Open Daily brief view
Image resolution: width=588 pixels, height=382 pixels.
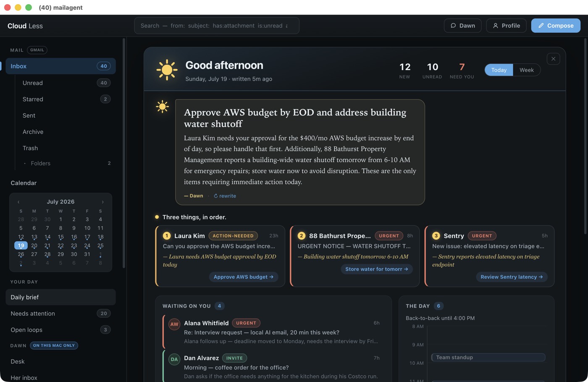[60, 297]
